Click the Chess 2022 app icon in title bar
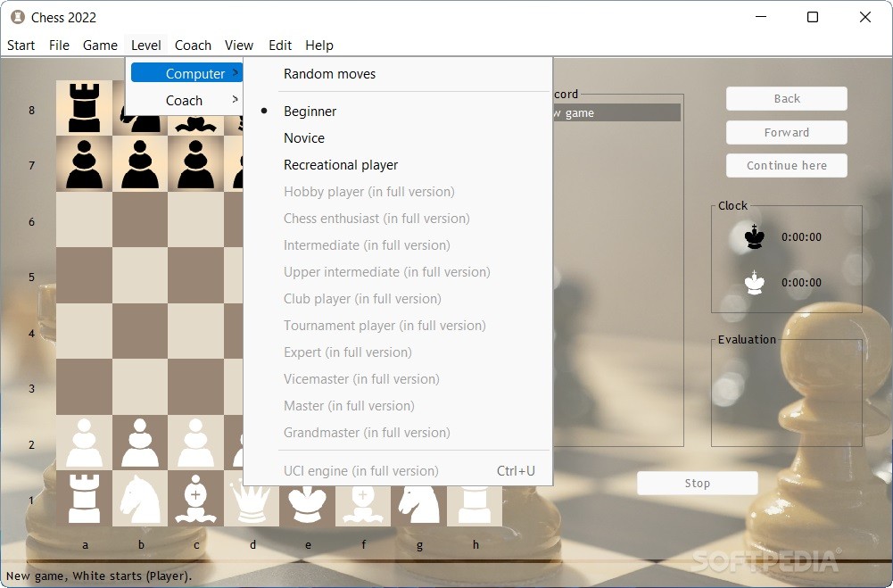Viewport: 893px width, 588px height. 18,17
